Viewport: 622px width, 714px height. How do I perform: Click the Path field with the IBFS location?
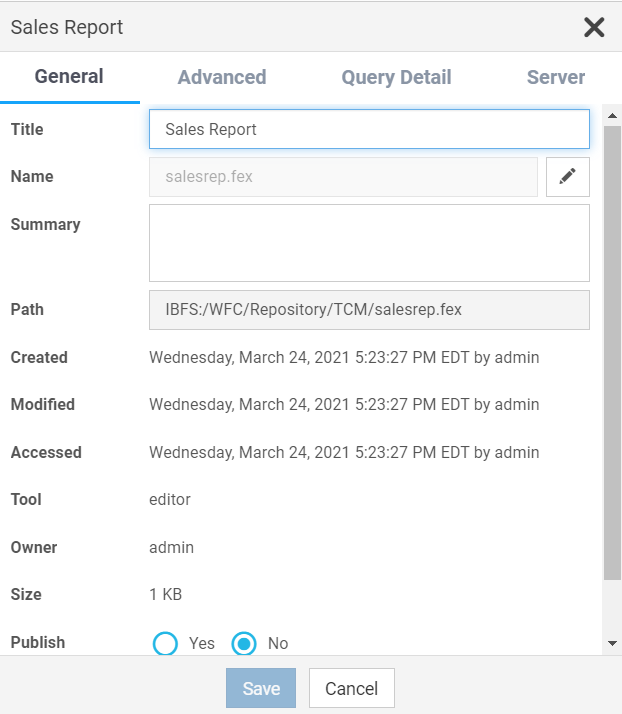click(x=369, y=310)
